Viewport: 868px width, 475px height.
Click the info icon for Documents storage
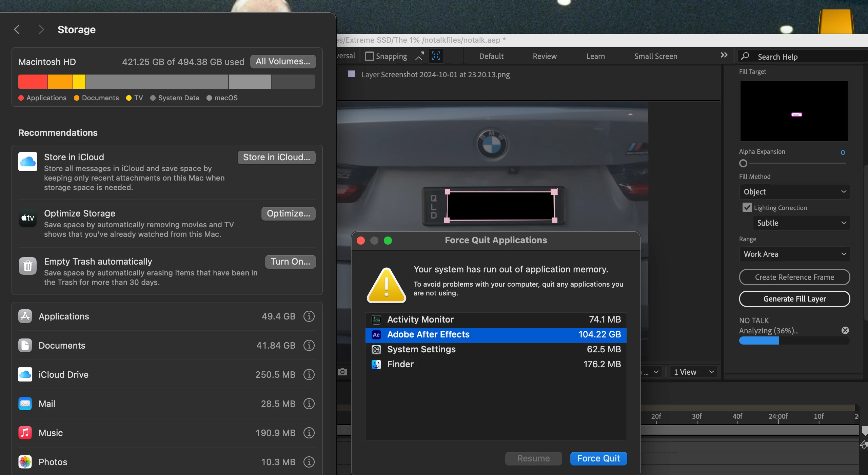click(309, 345)
